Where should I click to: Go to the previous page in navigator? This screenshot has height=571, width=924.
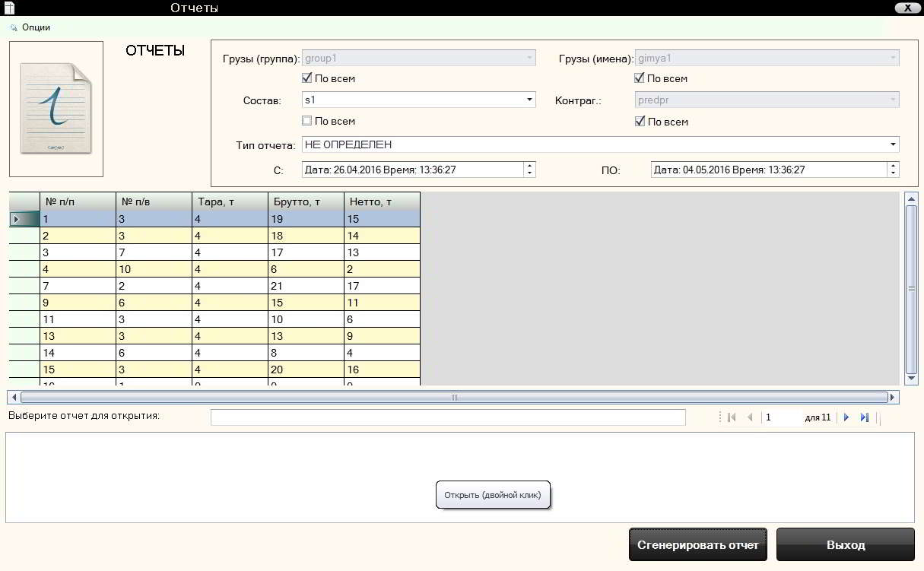(x=750, y=417)
